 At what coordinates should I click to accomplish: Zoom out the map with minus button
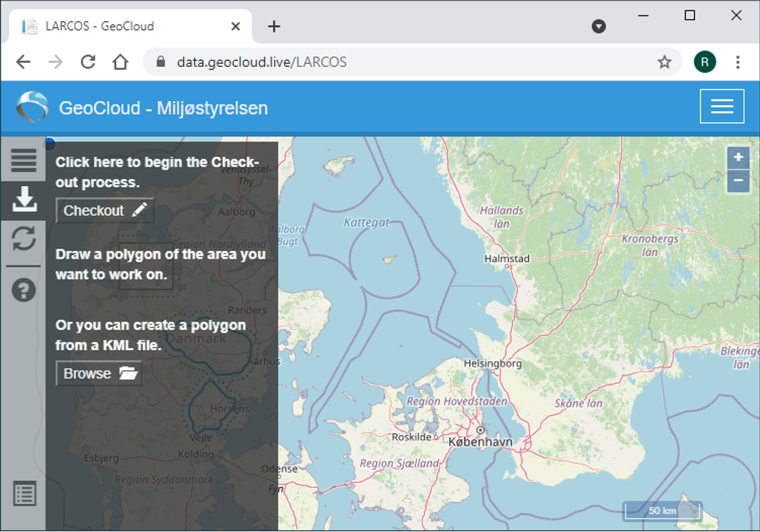pyautogui.click(x=738, y=181)
